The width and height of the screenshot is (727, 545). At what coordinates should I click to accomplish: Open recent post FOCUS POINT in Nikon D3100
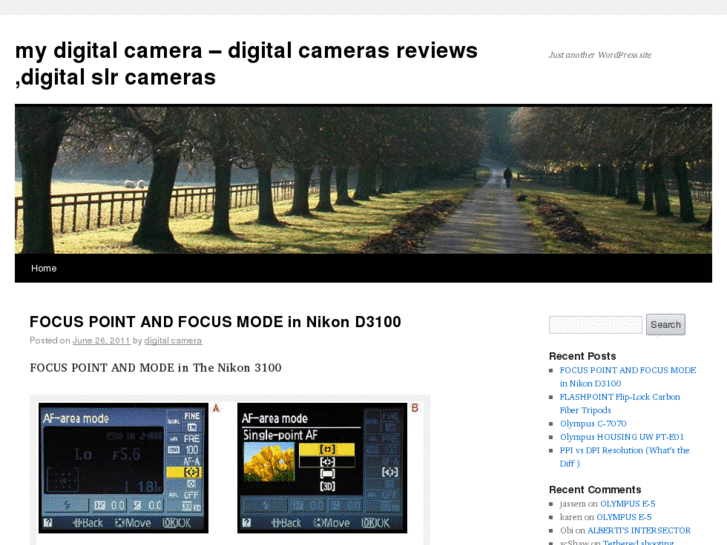point(627,376)
